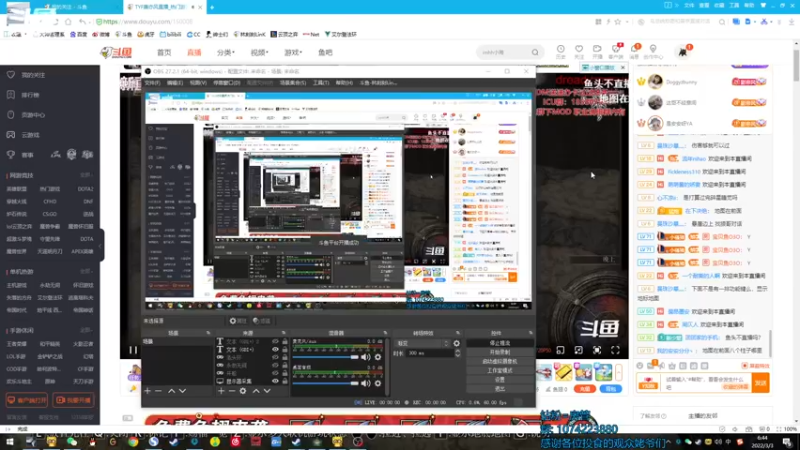This screenshot has width=800, height=450.
Task: Open followed heart icon in Douyu header
Action: point(579,51)
